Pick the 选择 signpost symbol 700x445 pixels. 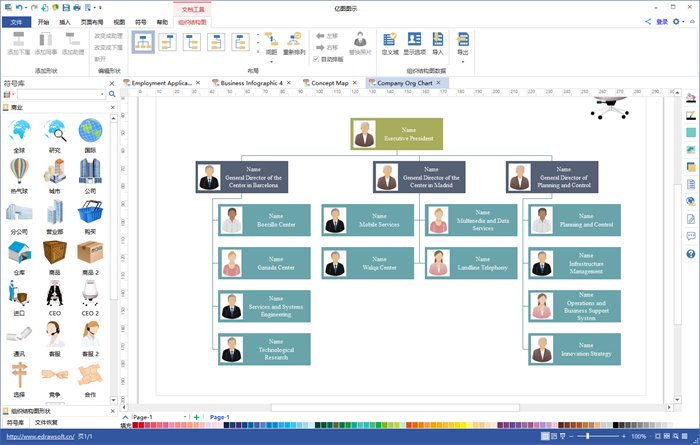[x=19, y=375]
